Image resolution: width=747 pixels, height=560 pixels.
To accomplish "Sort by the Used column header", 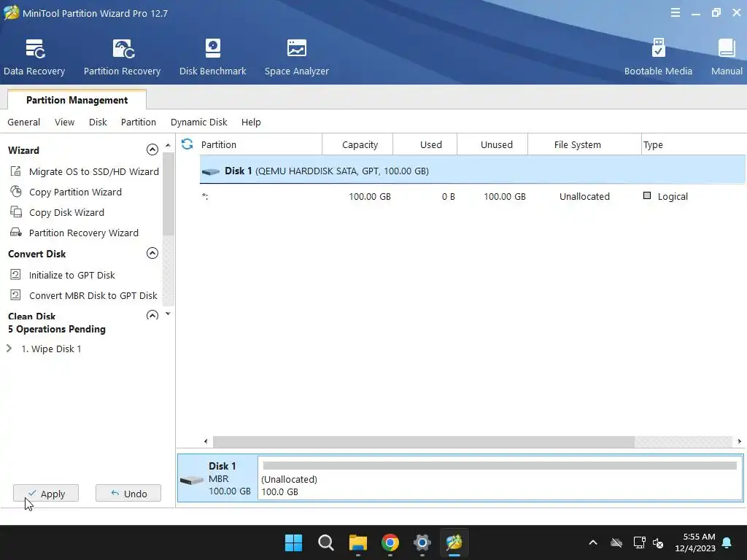I will [x=425, y=144].
